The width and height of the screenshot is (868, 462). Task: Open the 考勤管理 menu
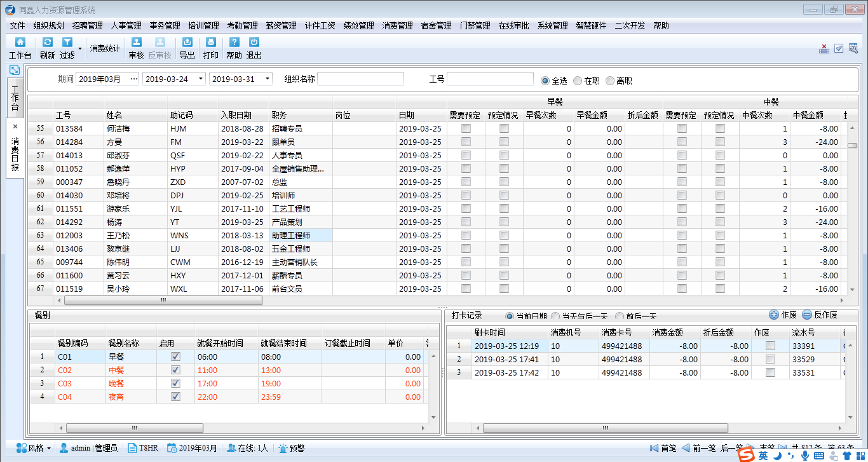[x=242, y=25]
